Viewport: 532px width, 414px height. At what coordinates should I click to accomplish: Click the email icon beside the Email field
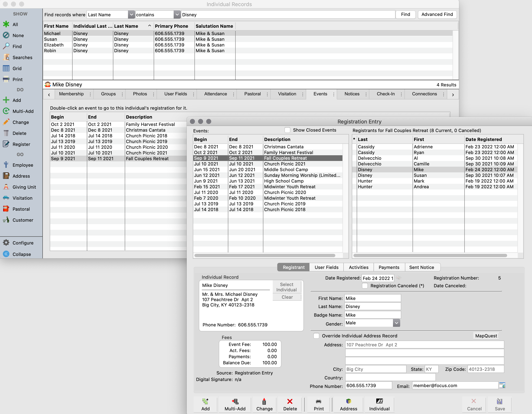coord(502,385)
